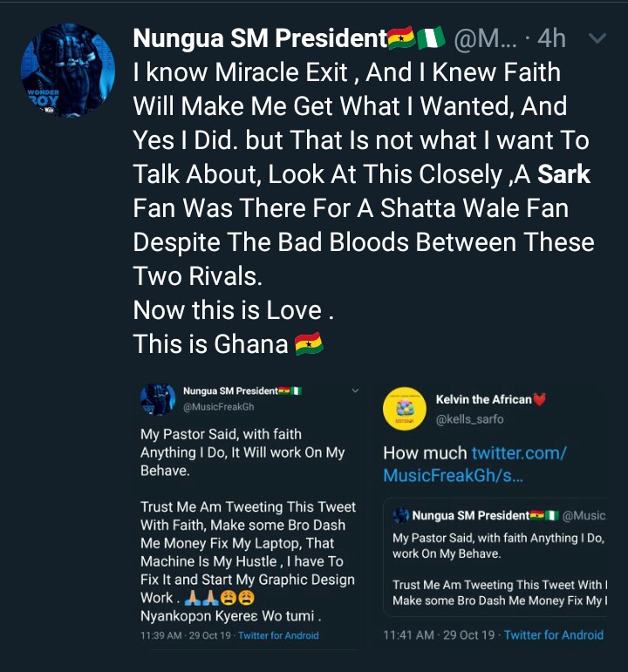Click Twitter for Android under the 11:39 AM tweet
628x672 pixels.
278,635
